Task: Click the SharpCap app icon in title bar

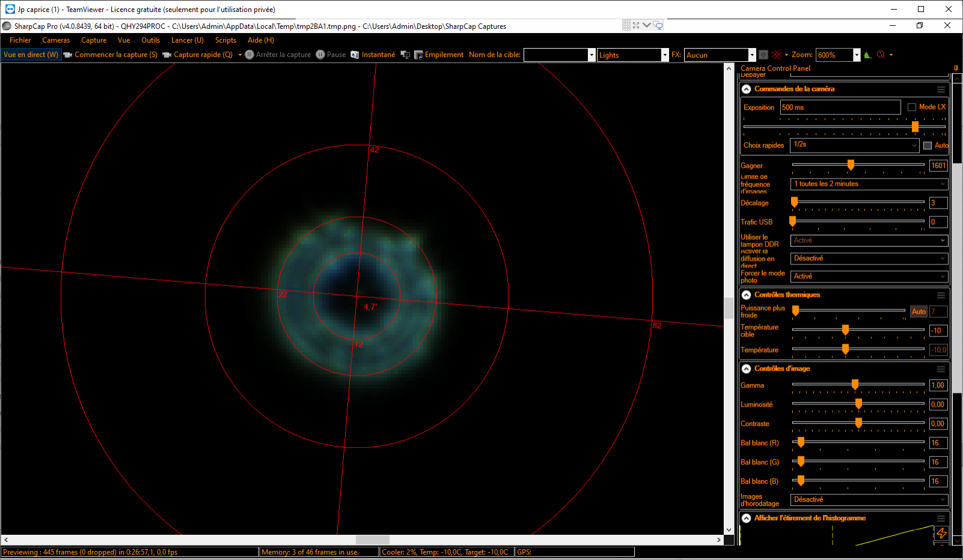Action: 7,26
